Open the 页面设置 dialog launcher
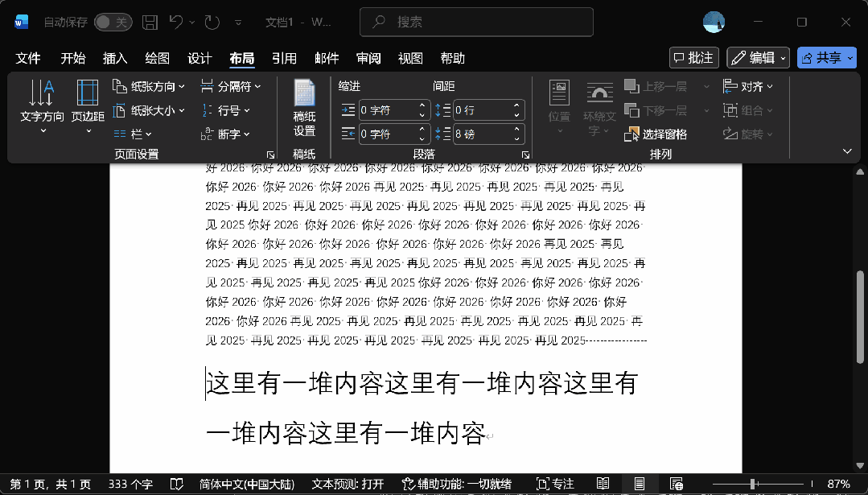Screen dimensions: 868x495 point(270,155)
